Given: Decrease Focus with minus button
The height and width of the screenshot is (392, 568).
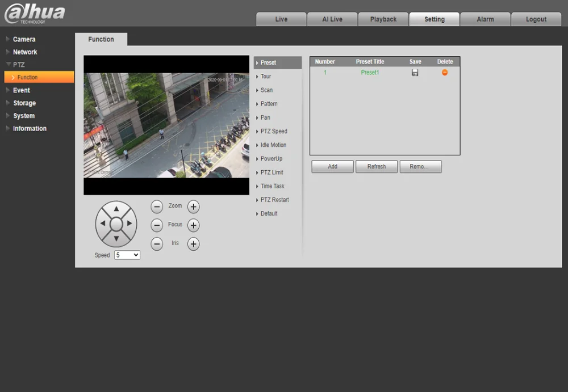Looking at the screenshot, I should [x=157, y=225].
